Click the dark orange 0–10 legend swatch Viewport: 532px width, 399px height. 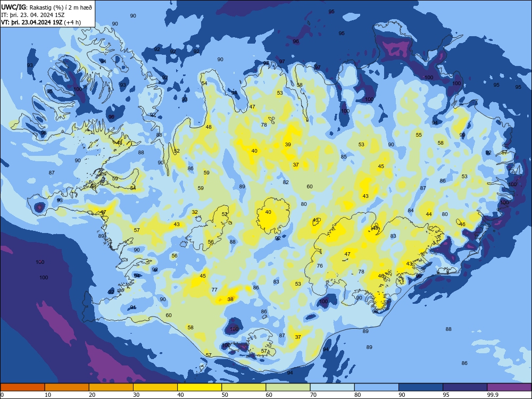[x=22, y=387]
